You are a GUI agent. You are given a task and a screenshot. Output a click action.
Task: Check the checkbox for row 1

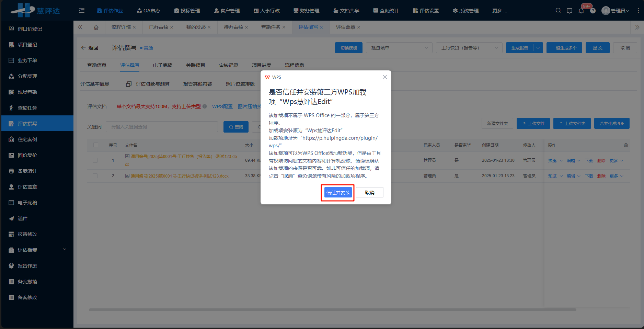95,160
